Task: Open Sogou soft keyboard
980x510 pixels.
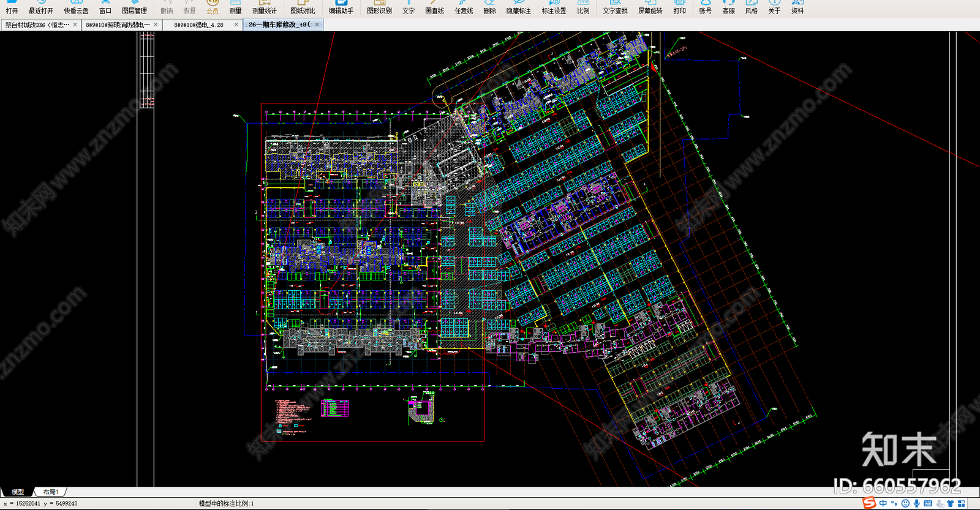Action: pos(928,503)
